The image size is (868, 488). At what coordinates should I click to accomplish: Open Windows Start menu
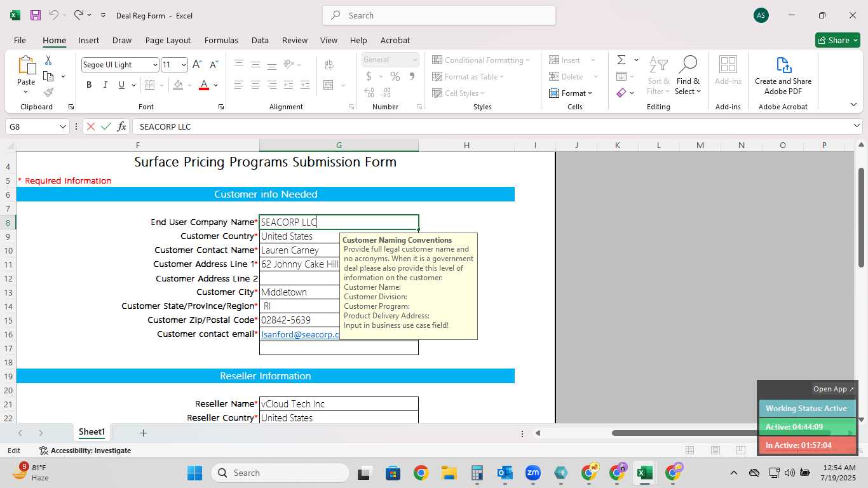click(194, 473)
